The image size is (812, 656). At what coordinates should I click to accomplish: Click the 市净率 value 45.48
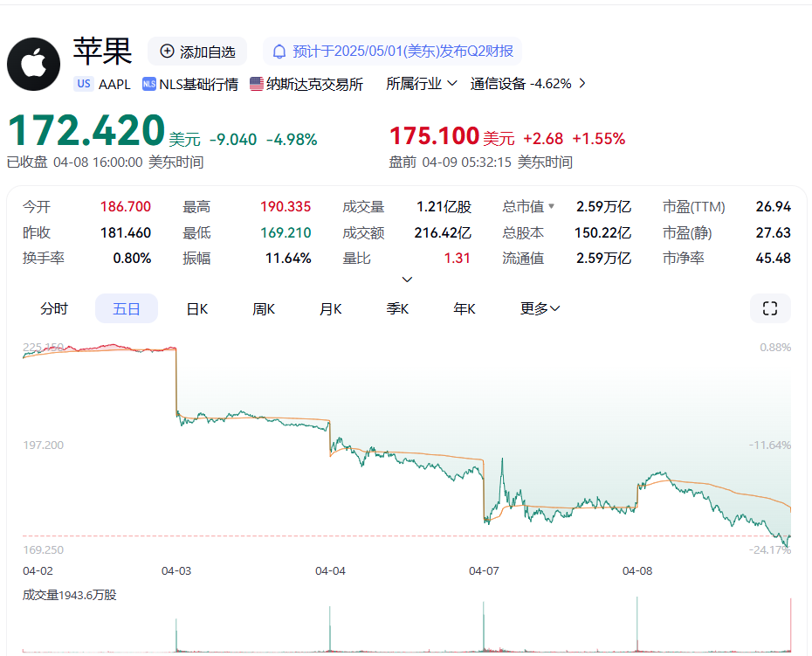pos(774,258)
